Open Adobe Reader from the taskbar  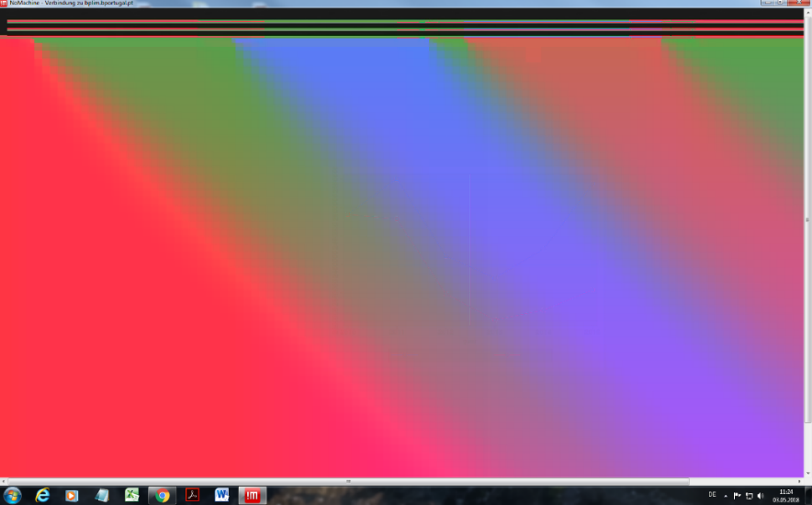192,495
